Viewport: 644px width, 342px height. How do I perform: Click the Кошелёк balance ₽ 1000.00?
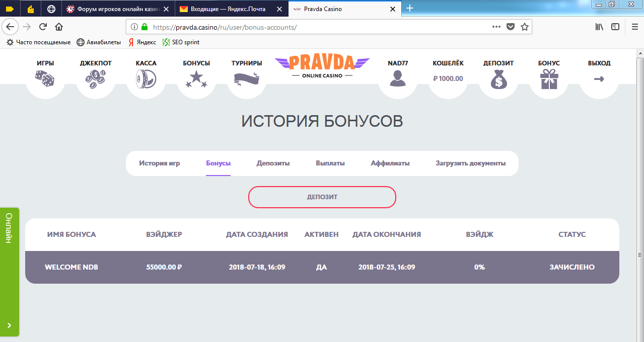coord(448,78)
